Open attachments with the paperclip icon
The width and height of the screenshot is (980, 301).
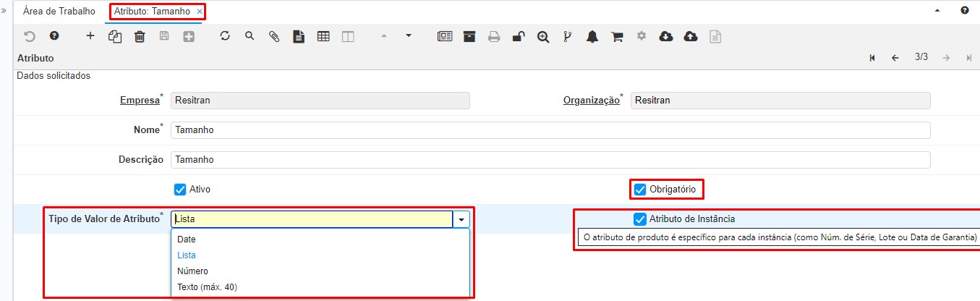pyautogui.click(x=274, y=36)
